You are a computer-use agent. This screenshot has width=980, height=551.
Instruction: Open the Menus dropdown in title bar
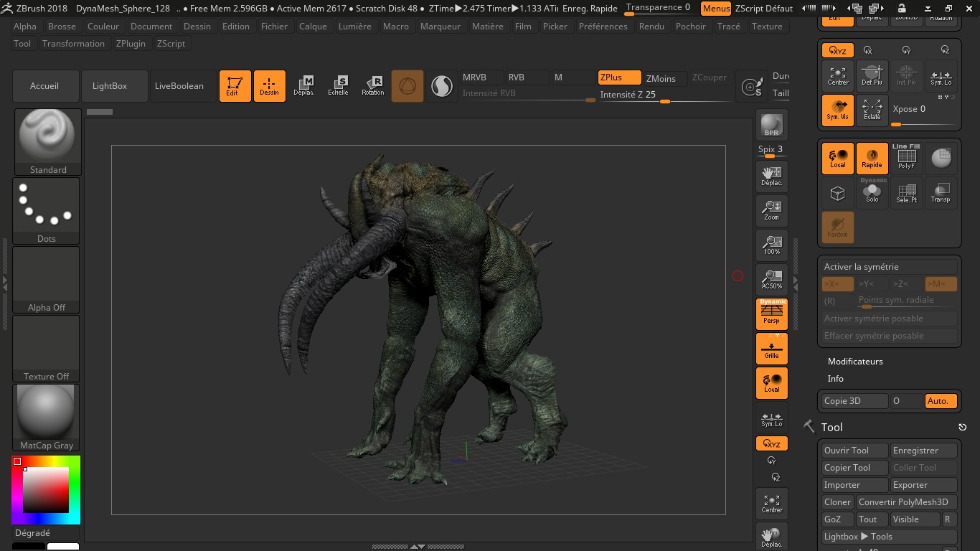click(x=715, y=9)
